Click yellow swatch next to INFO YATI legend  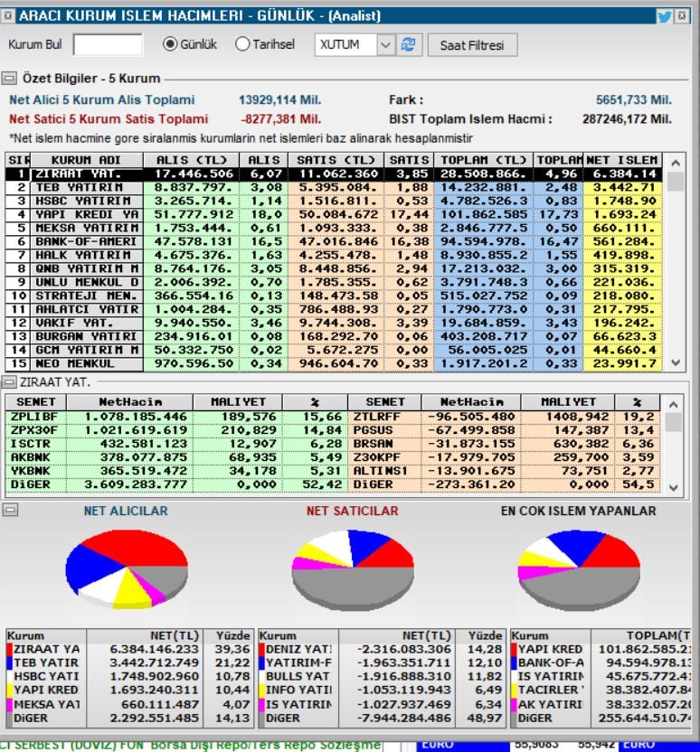261,691
